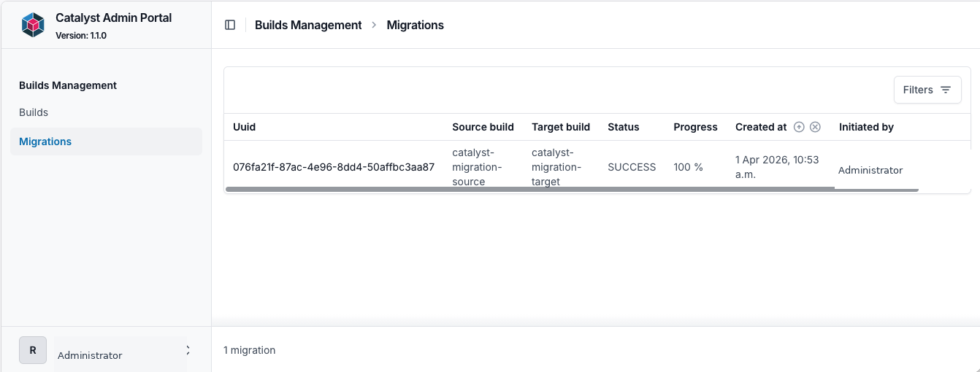The height and width of the screenshot is (372, 980).
Task: Clear the Created at sort with the x icon
Action: (x=816, y=127)
